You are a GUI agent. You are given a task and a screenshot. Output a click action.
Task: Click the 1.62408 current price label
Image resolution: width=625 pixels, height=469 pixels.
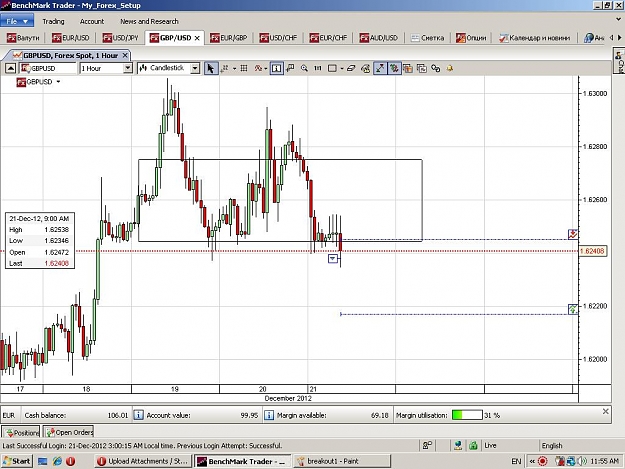pyautogui.click(x=592, y=251)
